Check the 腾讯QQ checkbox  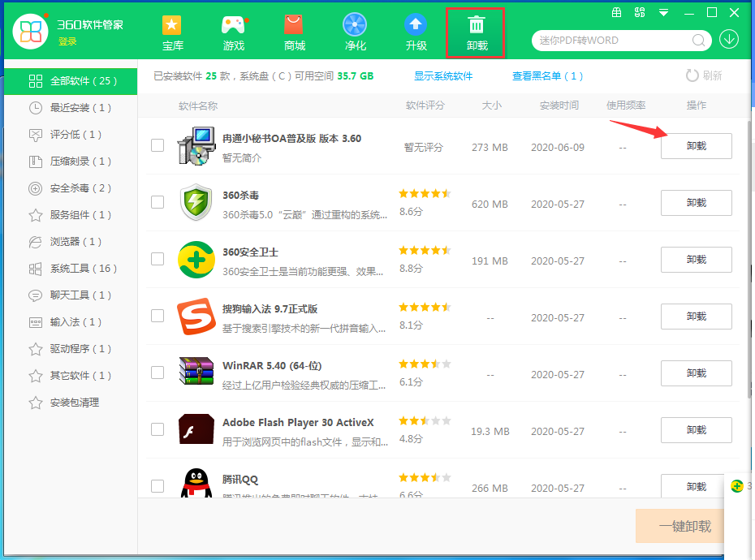157,486
